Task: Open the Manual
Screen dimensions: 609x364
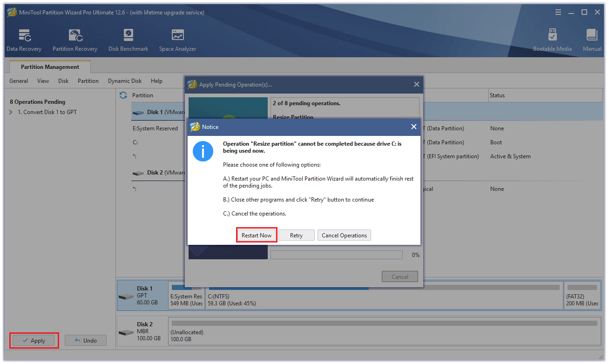Action: (x=592, y=40)
